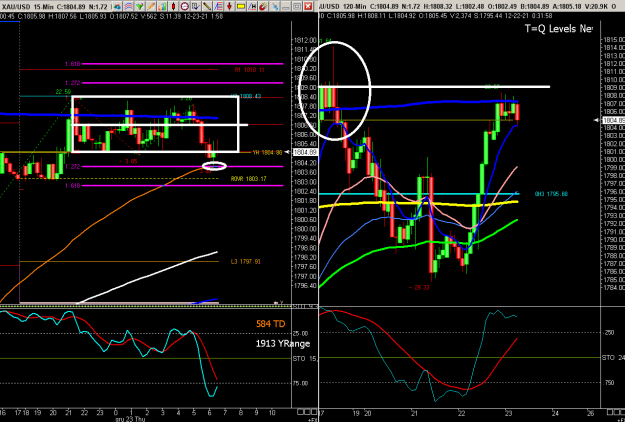Click the 22.59 green swing label

[63, 92]
